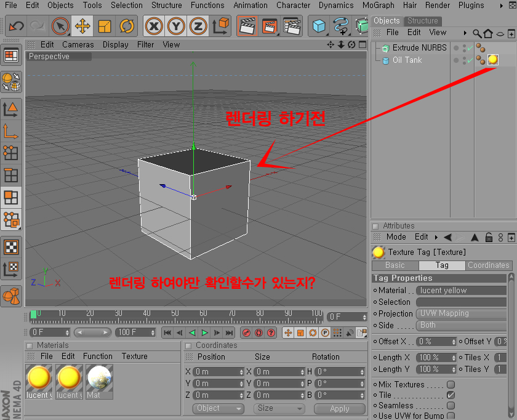The width and height of the screenshot is (517, 420).
Task: Enable Use UVW for Bump
Action: click(451, 416)
